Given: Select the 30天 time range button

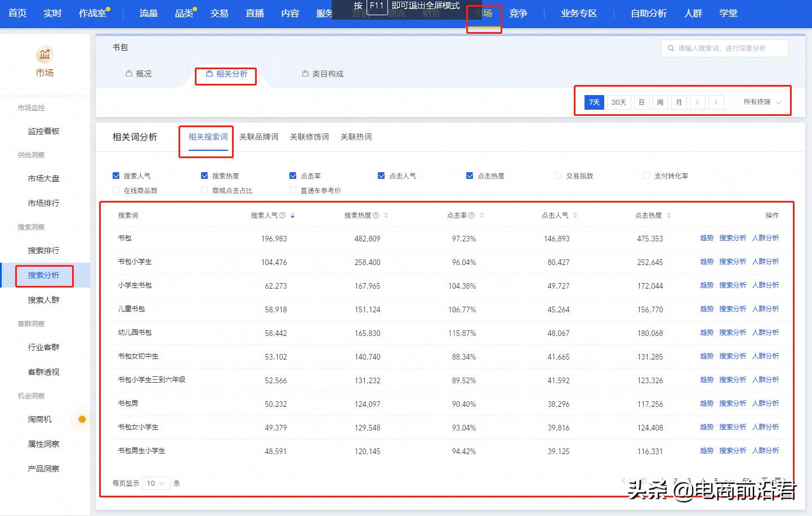Looking at the screenshot, I should [618, 102].
